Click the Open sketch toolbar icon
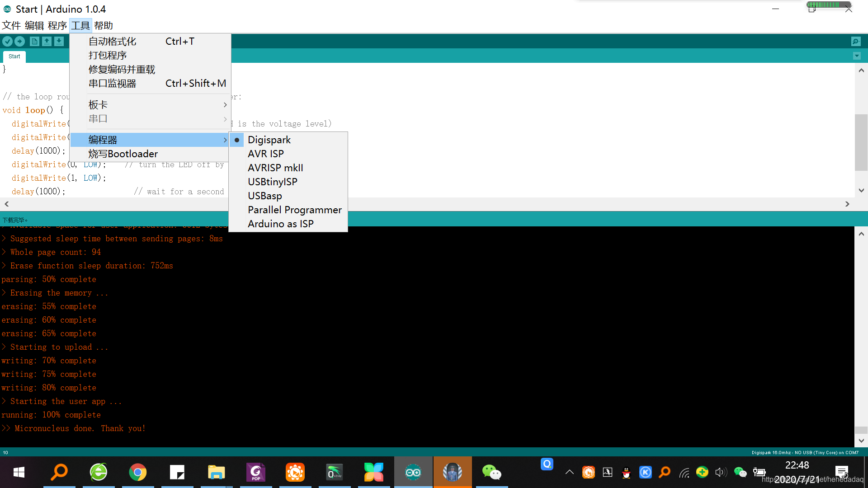 click(x=47, y=41)
